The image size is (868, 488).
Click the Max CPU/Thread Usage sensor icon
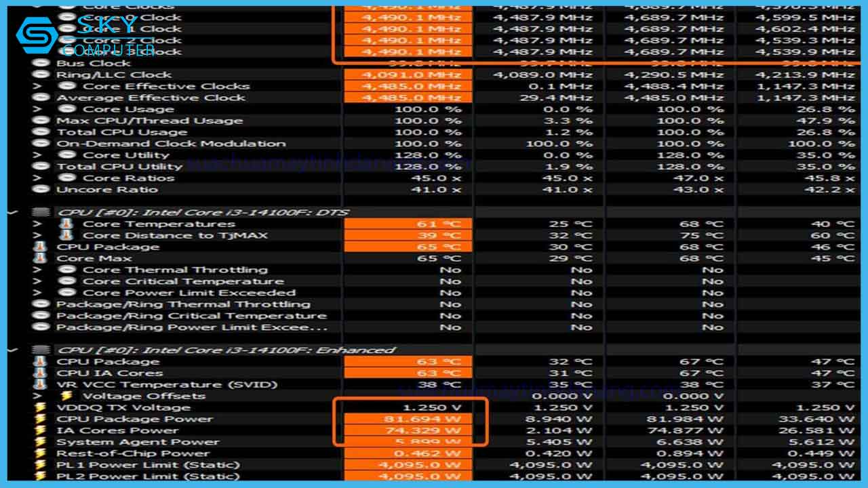click(x=41, y=120)
